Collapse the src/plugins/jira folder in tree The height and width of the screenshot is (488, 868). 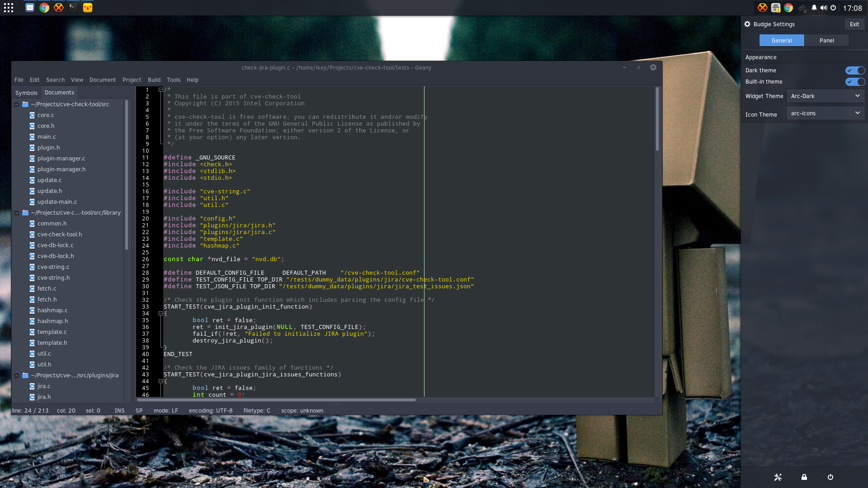17,375
